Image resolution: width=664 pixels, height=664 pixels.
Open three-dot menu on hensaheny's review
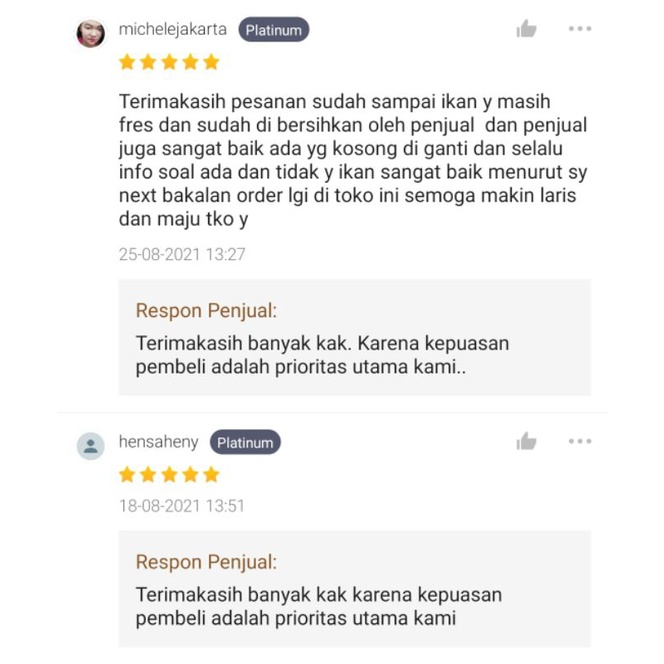click(x=580, y=441)
